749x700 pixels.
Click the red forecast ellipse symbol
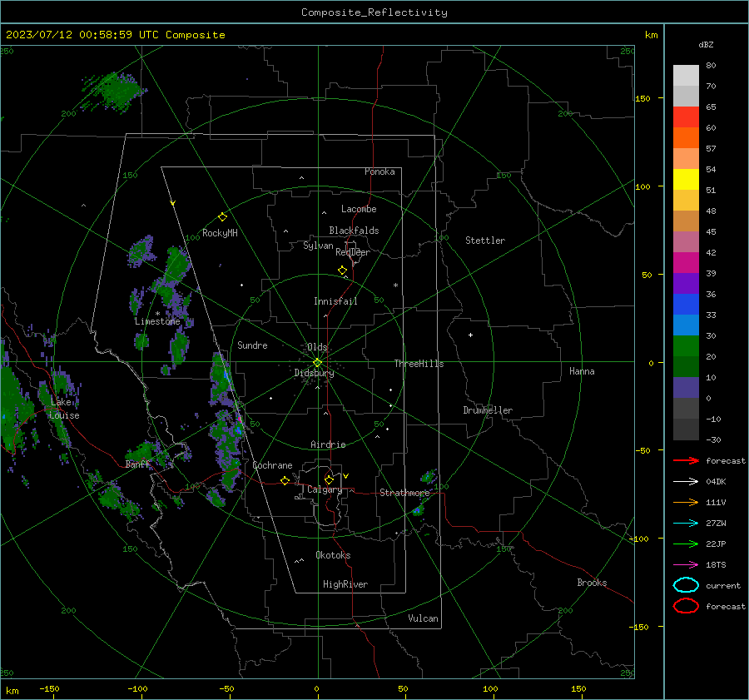686,606
